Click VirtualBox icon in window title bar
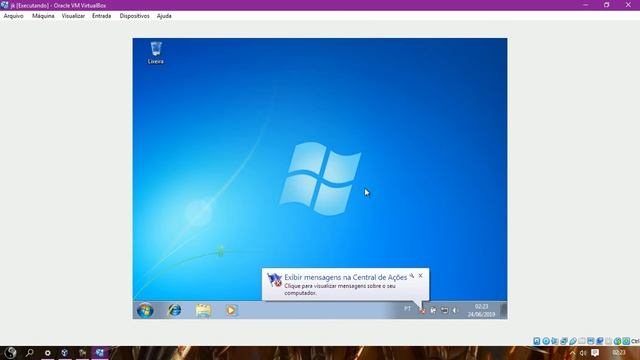This screenshot has height=360, width=640. click(x=4, y=5)
